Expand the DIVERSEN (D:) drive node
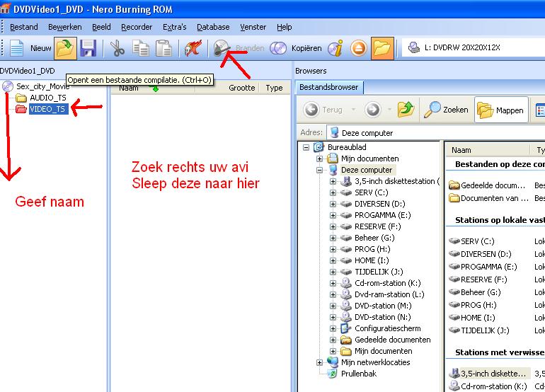This screenshot has height=392, width=545. tap(333, 204)
